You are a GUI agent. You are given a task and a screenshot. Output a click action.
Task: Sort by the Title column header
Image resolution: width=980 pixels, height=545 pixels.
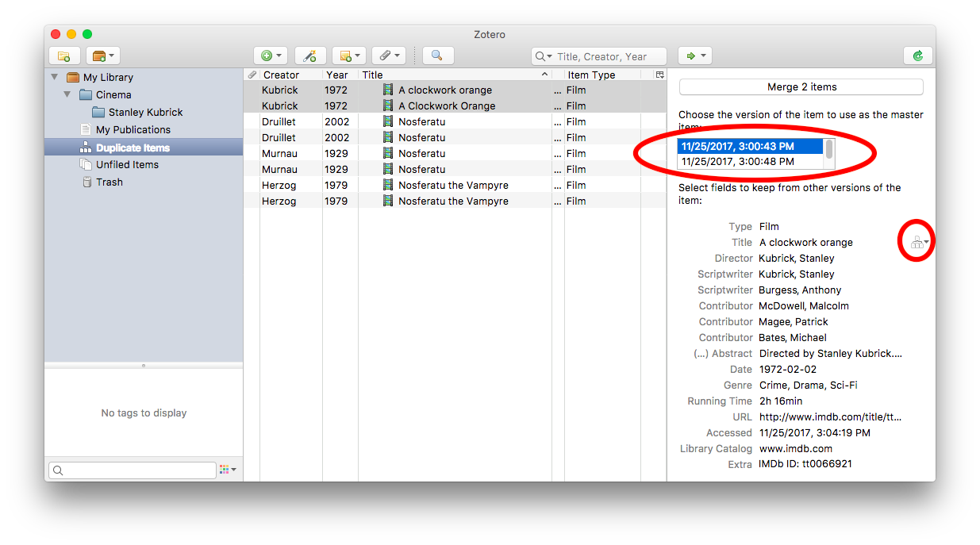click(455, 75)
